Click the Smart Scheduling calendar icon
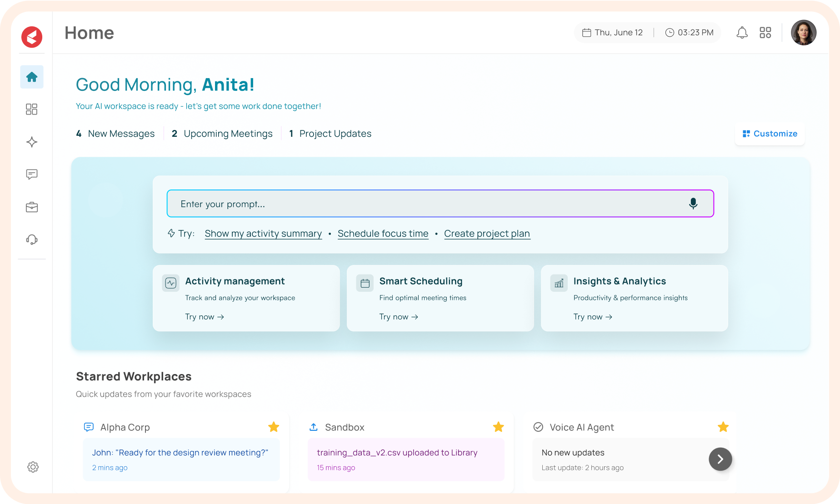Viewport: 840px width, 504px height. tap(365, 283)
